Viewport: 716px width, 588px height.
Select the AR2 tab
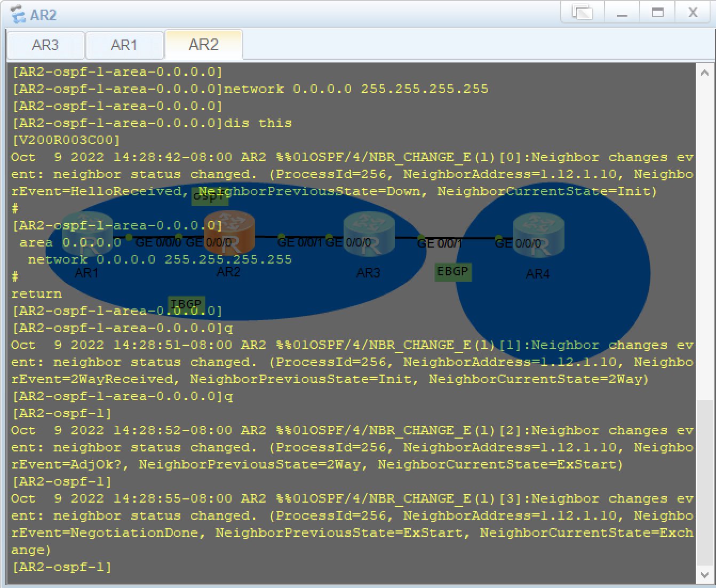click(204, 44)
